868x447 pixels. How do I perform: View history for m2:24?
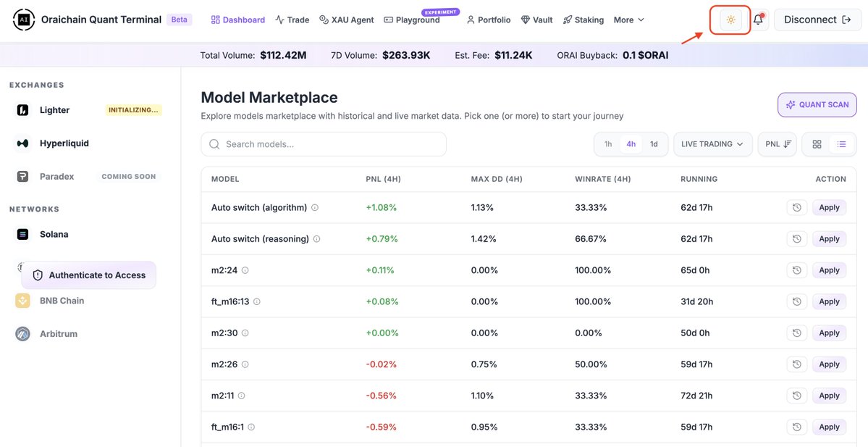796,270
